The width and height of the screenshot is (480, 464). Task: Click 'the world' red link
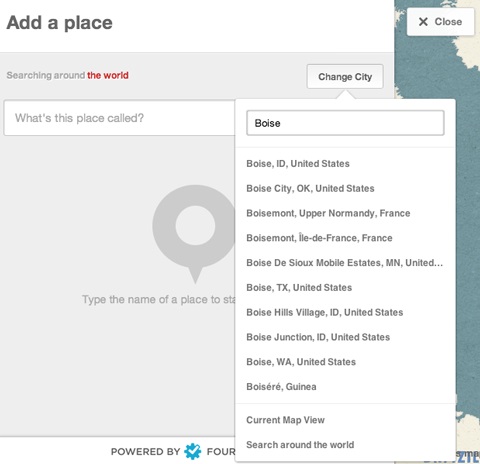point(108,75)
